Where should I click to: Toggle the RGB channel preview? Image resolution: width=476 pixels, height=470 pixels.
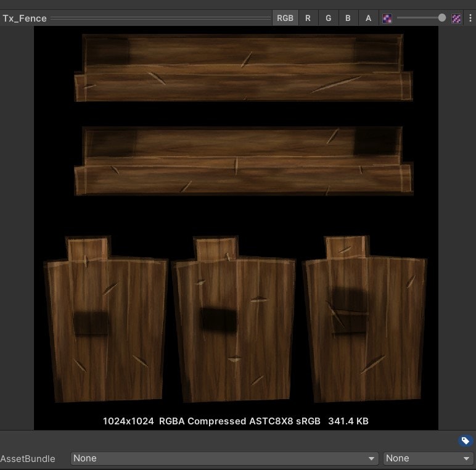click(285, 19)
